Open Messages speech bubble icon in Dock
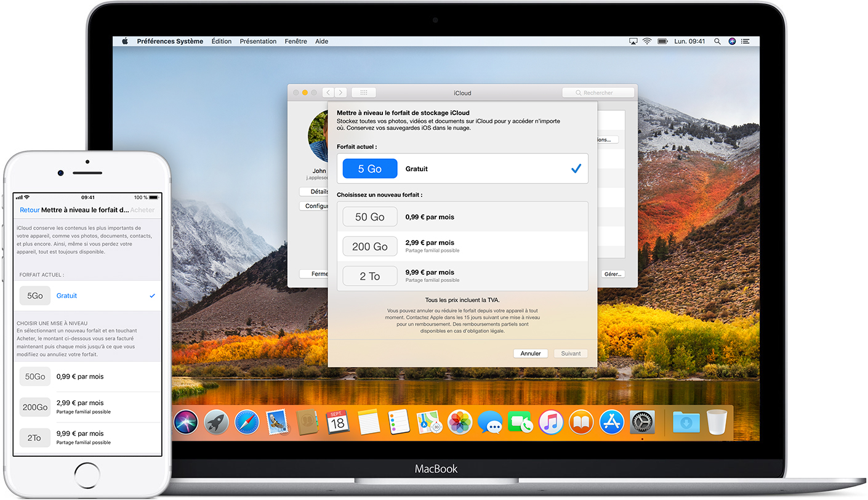The image size is (868, 500). click(490, 422)
